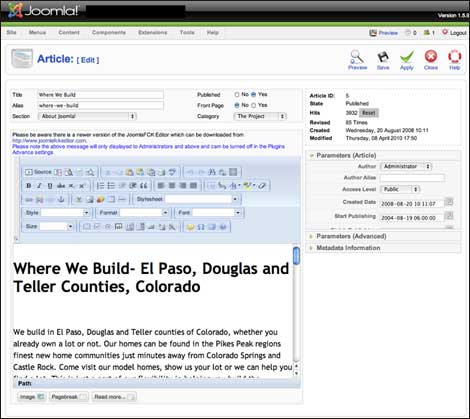Open the Size dropdown in editor

[56, 227]
